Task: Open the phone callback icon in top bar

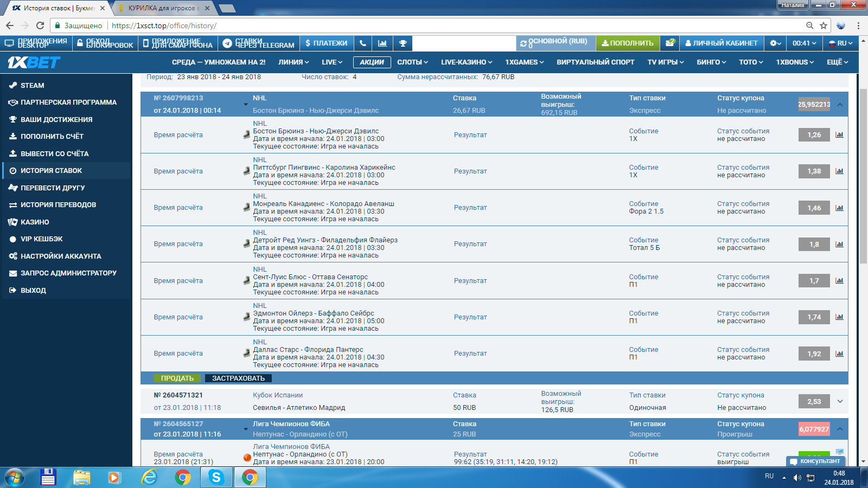Action: [x=362, y=43]
